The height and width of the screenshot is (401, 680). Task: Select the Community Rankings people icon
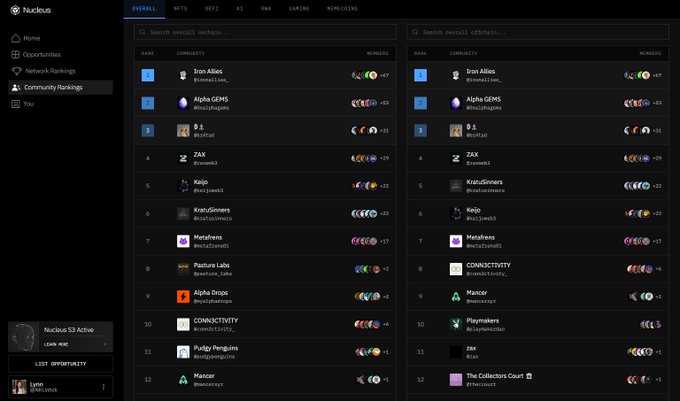[16, 88]
